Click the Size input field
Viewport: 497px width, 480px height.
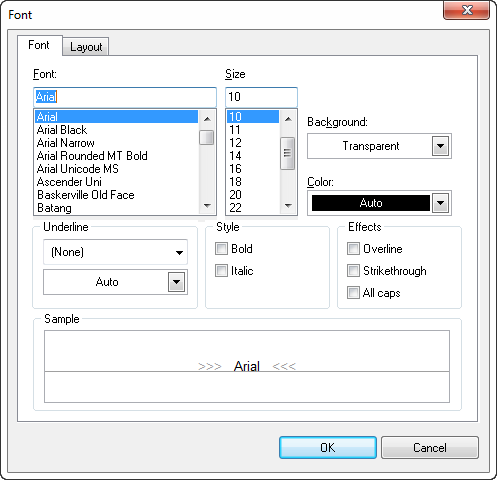[261, 97]
